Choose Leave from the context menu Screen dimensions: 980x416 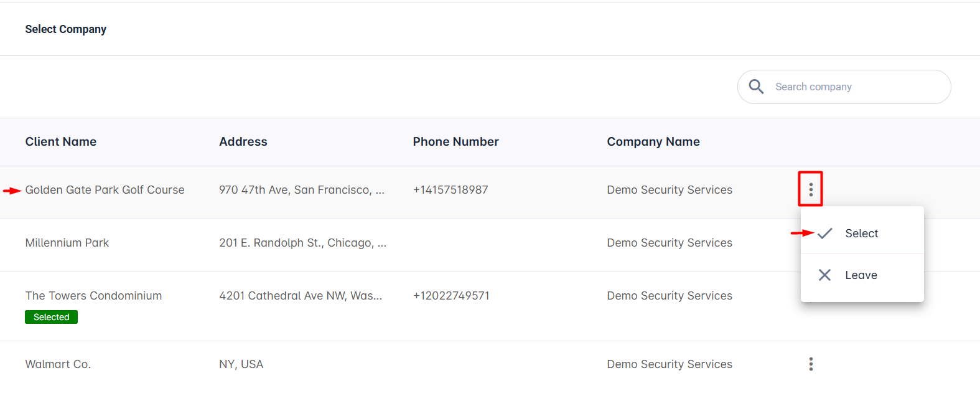click(x=862, y=275)
